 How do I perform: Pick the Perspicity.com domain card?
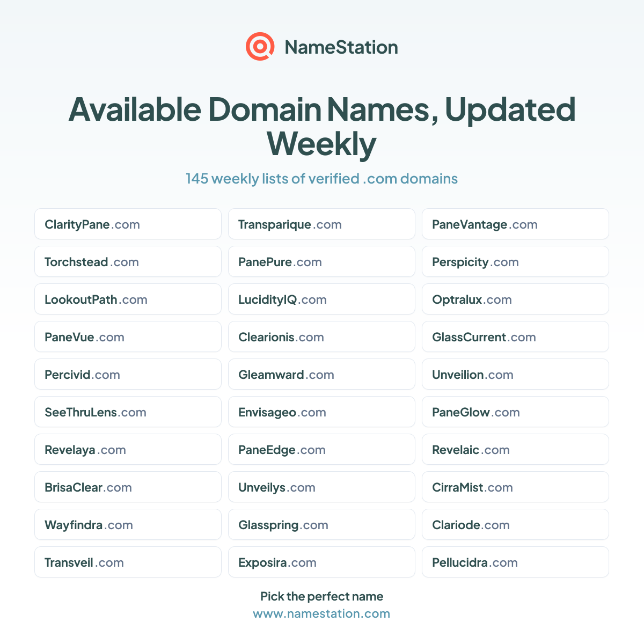[515, 261]
